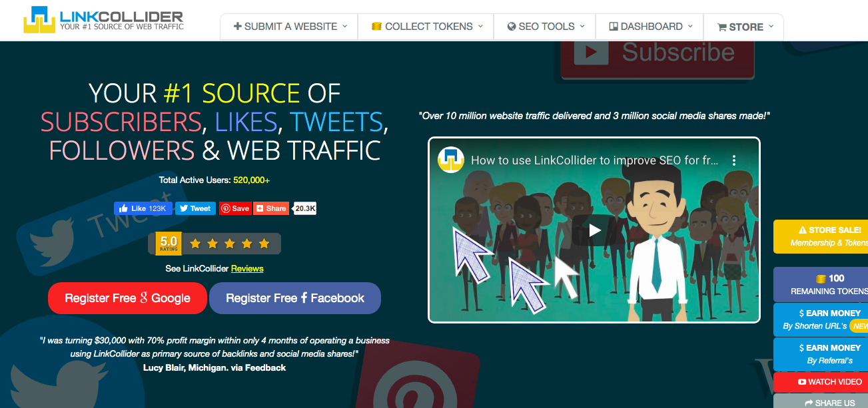Expand the Dashboard dropdown arrow

point(690,27)
